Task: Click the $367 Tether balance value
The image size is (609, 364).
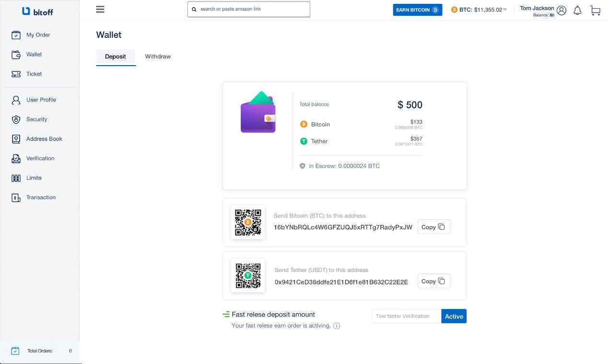Action: click(416, 139)
